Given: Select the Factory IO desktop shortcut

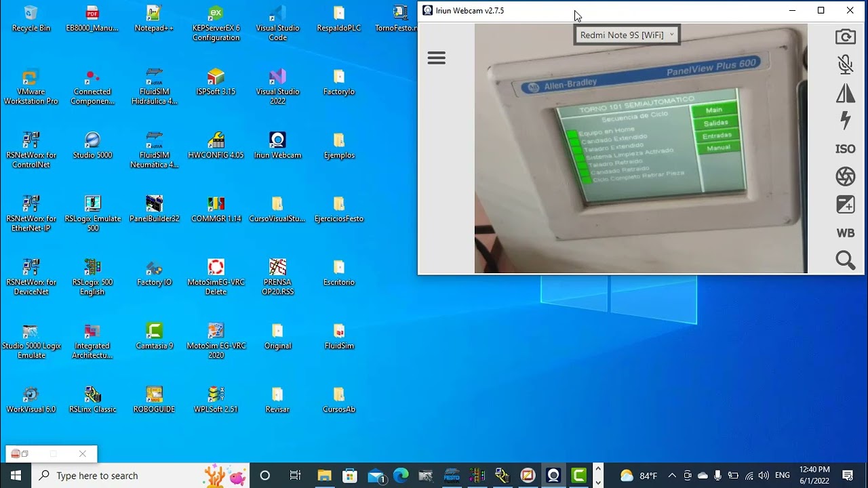Looking at the screenshot, I should 154,272.
